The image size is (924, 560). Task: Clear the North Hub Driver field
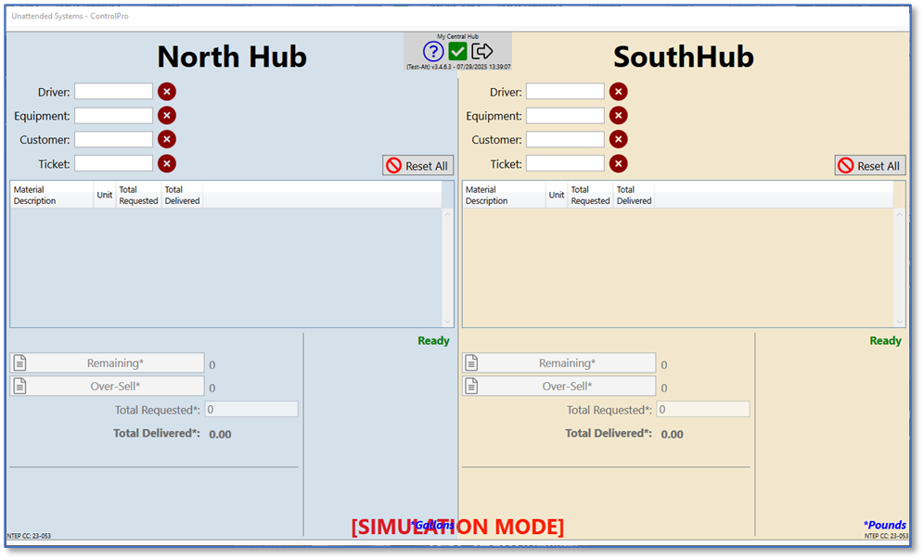[167, 92]
